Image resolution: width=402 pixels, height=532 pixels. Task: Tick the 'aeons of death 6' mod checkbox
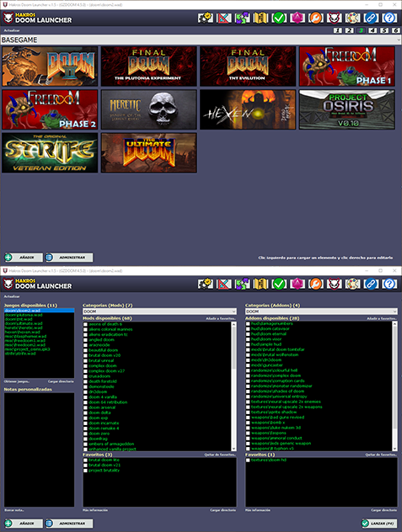tap(86, 324)
